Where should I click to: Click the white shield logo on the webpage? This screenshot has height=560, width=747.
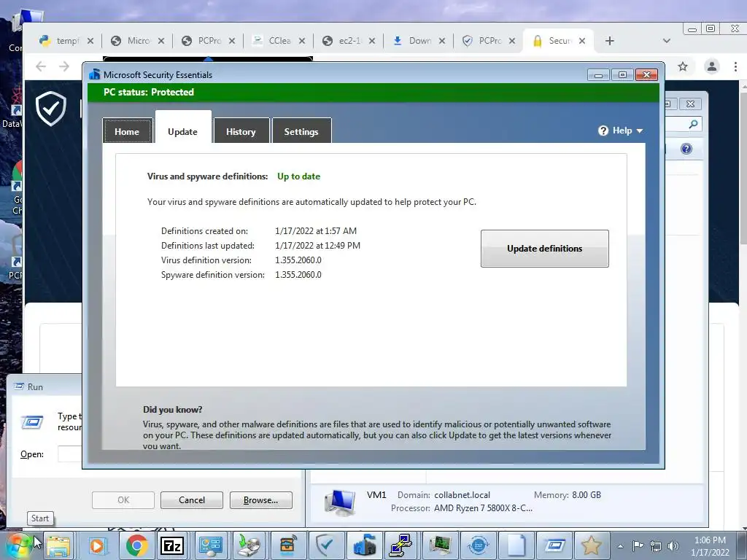51,109
